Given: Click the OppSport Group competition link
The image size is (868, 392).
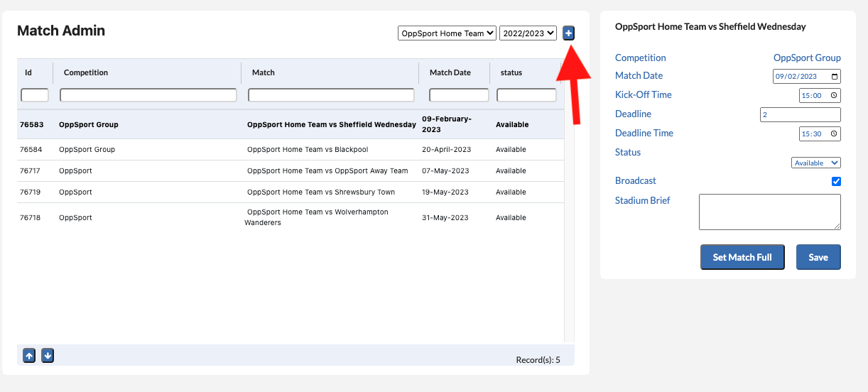Looking at the screenshot, I should [807, 58].
